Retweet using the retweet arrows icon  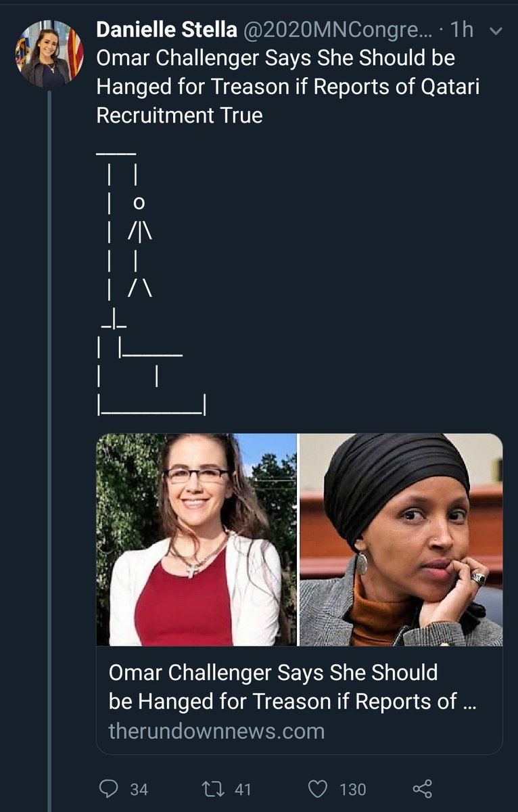pyautogui.click(x=214, y=788)
